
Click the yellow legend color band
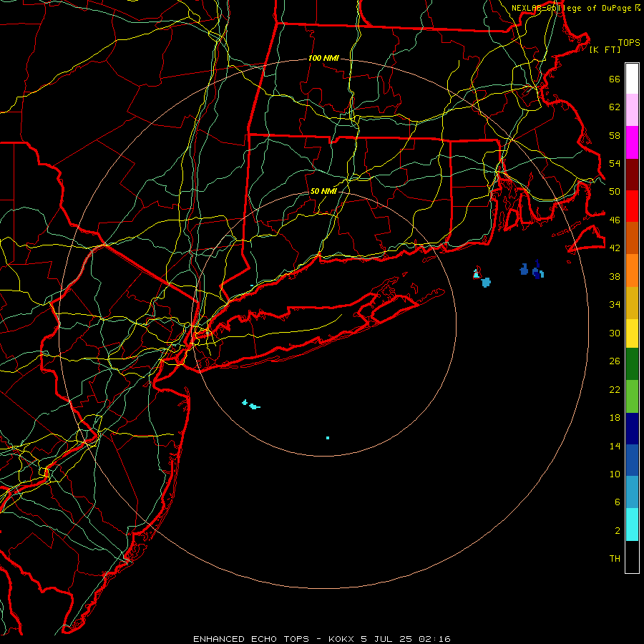point(632,333)
